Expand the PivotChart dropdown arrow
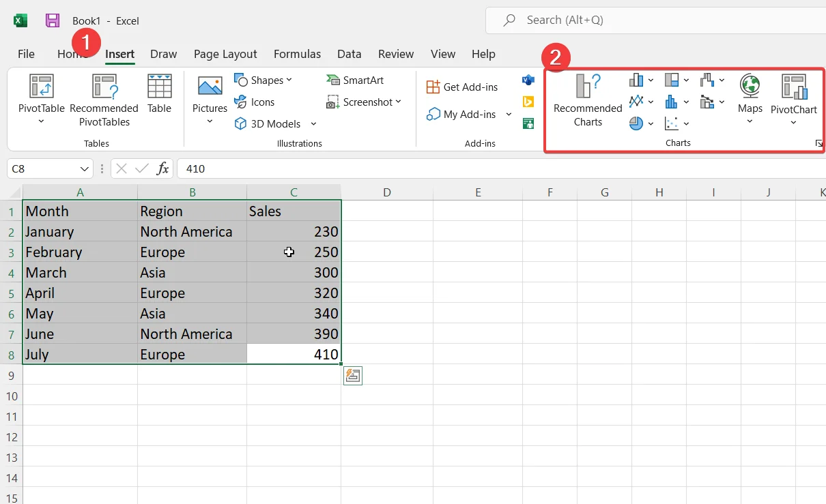Image resolution: width=826 pixels, height=504 pixels. coord(794,122)
